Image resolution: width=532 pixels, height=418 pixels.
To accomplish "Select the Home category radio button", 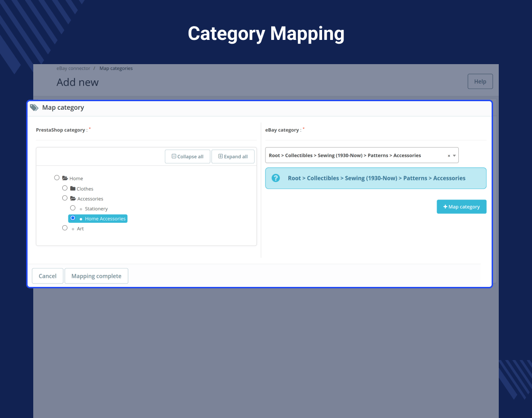I will pos(57,178).
